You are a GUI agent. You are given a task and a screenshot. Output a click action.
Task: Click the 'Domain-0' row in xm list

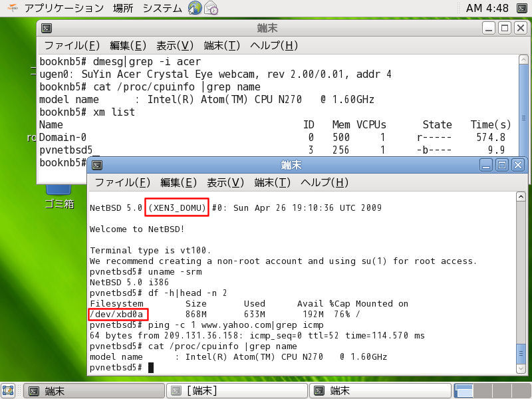[272, 138]
